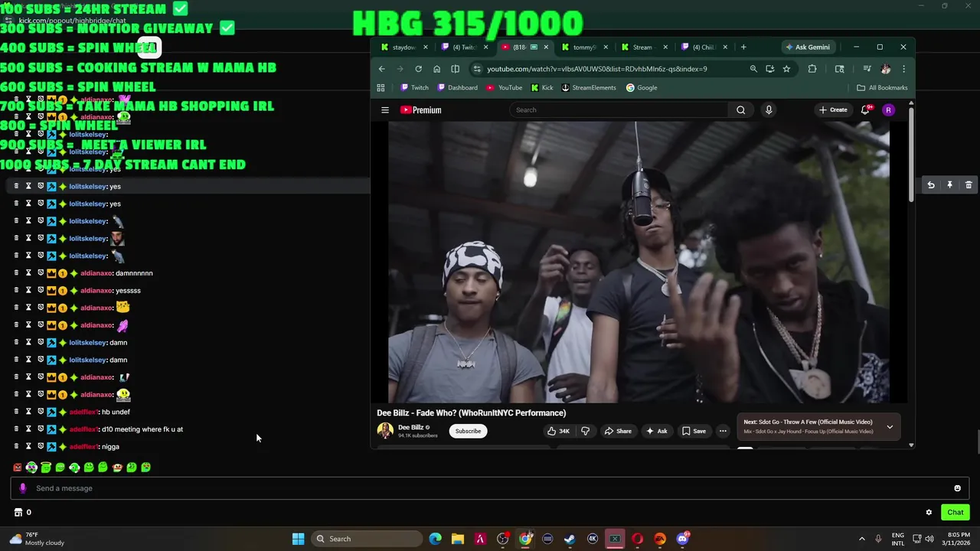This screenshot has height=551, width=980.
Task: Open YouTube bookmark
Action: 504,88
